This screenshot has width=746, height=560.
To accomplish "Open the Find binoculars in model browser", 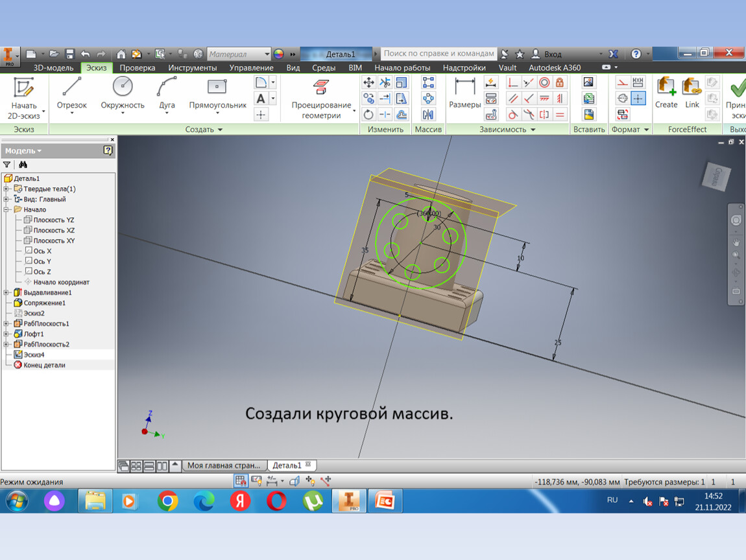I will (x=23, y=165).
